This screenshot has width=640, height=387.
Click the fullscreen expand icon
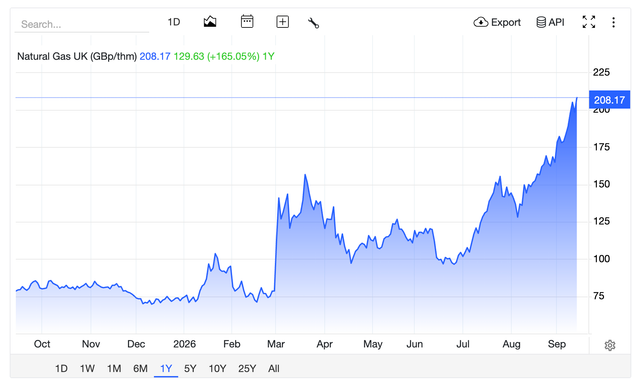[589, 22]
